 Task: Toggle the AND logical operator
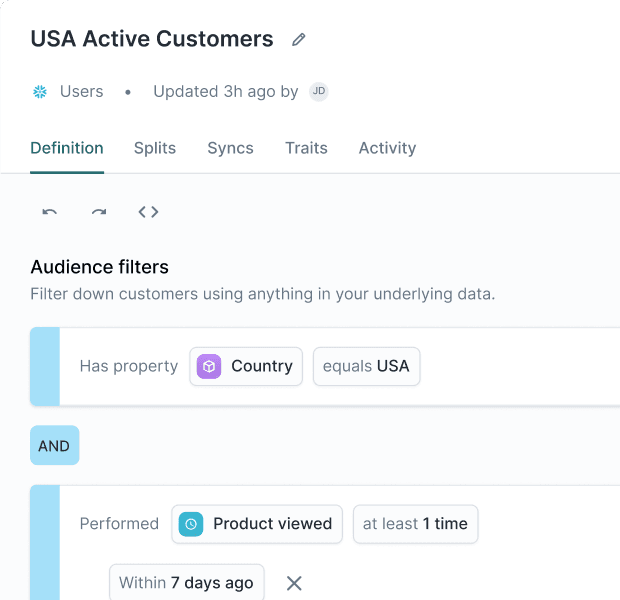click(x=54, y=446)
